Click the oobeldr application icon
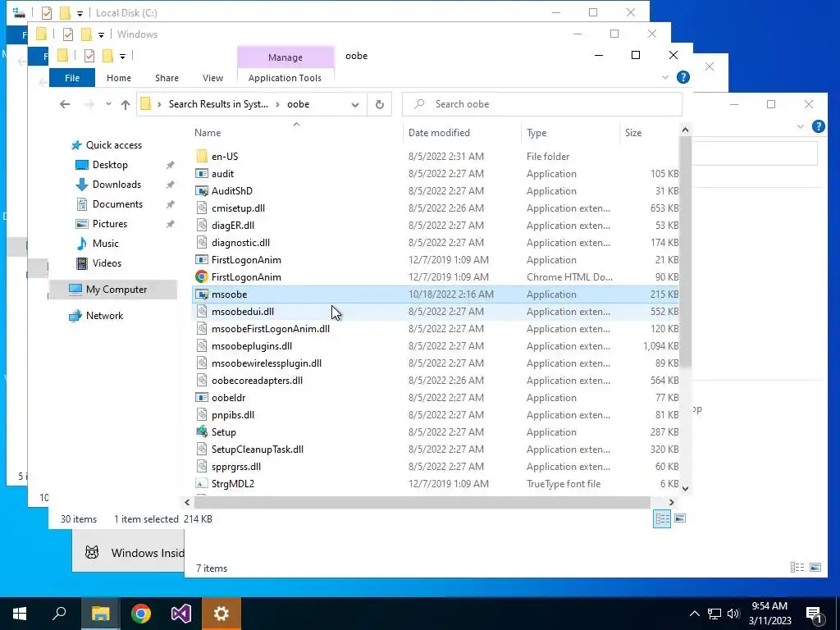The image size is (840, 630). click(x=202, y=398)
